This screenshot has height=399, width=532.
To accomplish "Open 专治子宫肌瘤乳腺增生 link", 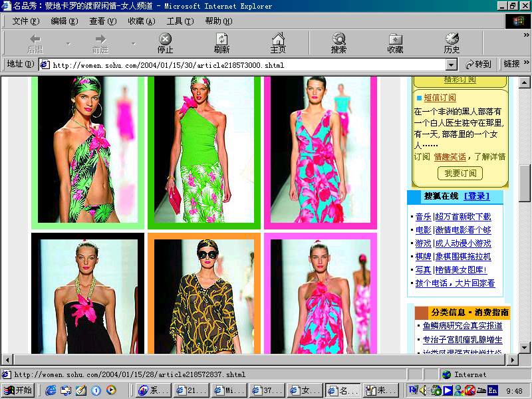I will [x=462, y=339].
